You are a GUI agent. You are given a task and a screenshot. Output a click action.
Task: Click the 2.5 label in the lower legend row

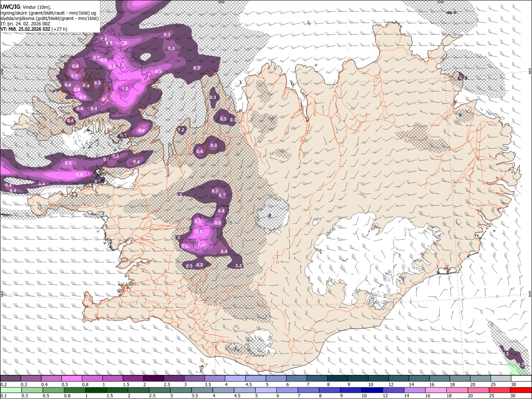(152, 396)
